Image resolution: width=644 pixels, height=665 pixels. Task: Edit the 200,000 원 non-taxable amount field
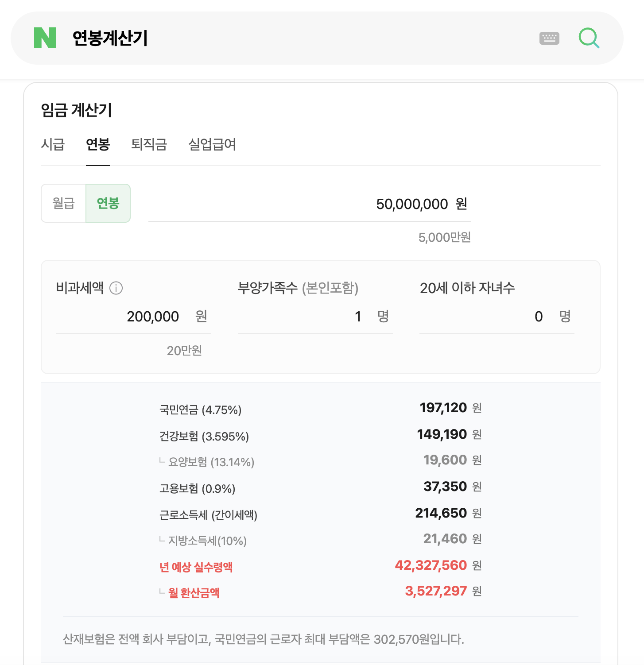[x=133, y=317]
